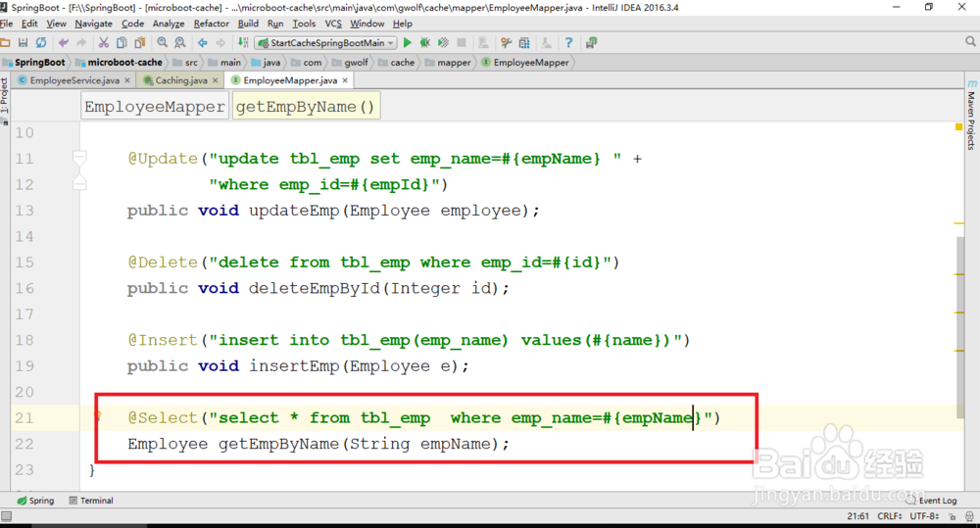Click the intention bulb at line 21
Screen dimensions: 980x528
click(97, 416)
